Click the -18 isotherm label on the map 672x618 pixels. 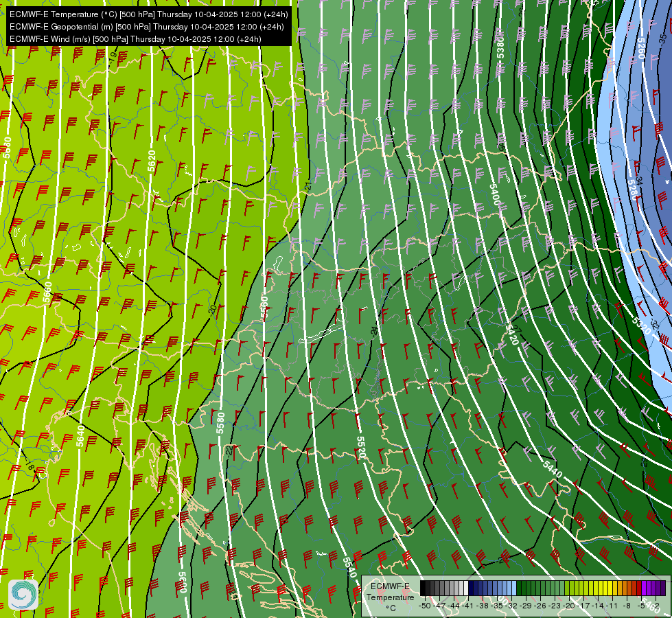click(x=29, y=466)
